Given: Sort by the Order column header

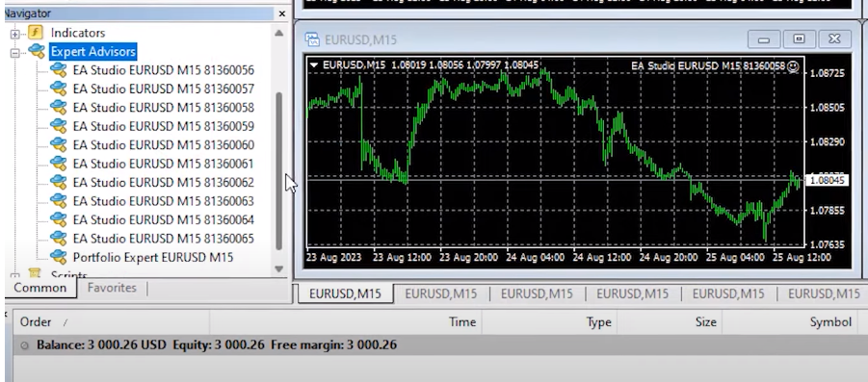Looking at the screenshot, I should click(36, 321).
